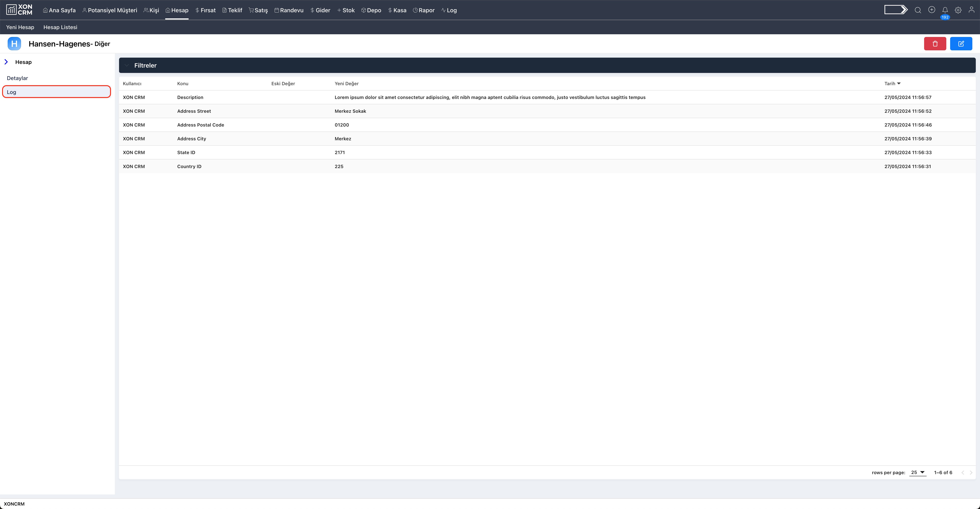Open the Fırsat menu
The height and width of the screenshot is (509, 980).
(x=205, y=10)
